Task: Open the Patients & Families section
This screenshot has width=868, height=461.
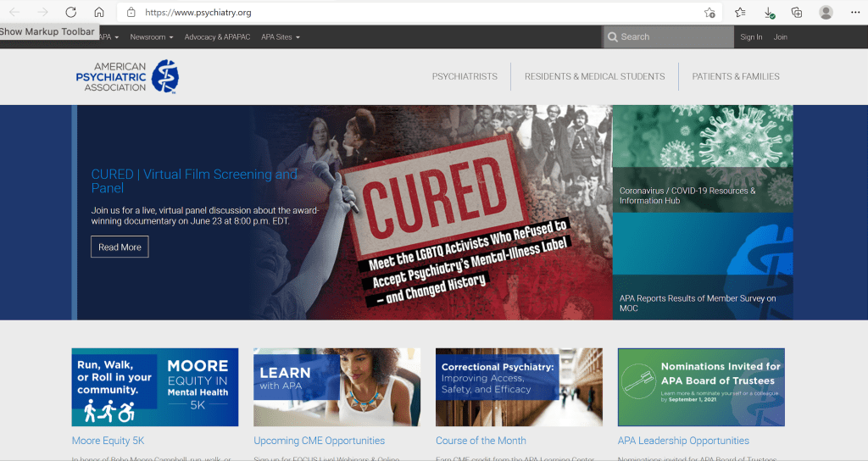Action: 735,76
